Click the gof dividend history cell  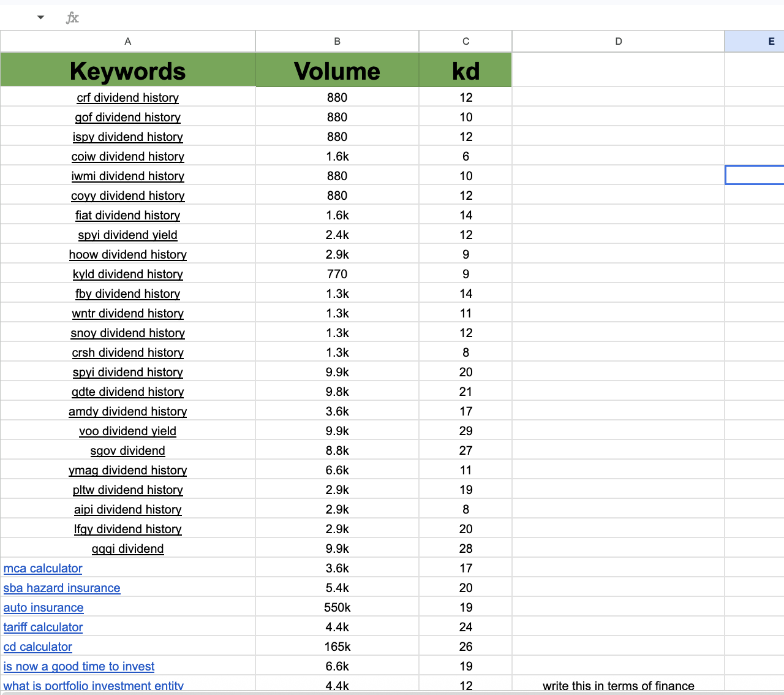[128, 117]
